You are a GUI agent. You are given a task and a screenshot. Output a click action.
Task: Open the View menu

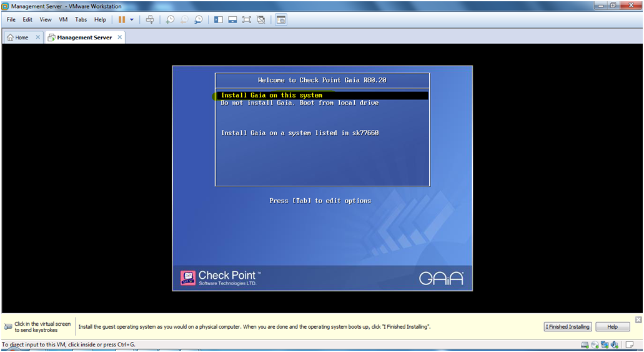click(x=46, y=20)
